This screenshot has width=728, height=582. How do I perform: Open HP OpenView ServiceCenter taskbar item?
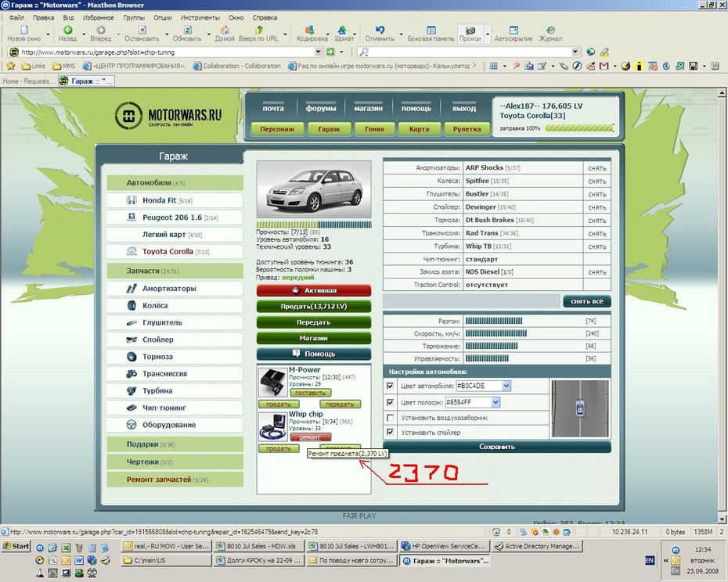coord(444,546)
